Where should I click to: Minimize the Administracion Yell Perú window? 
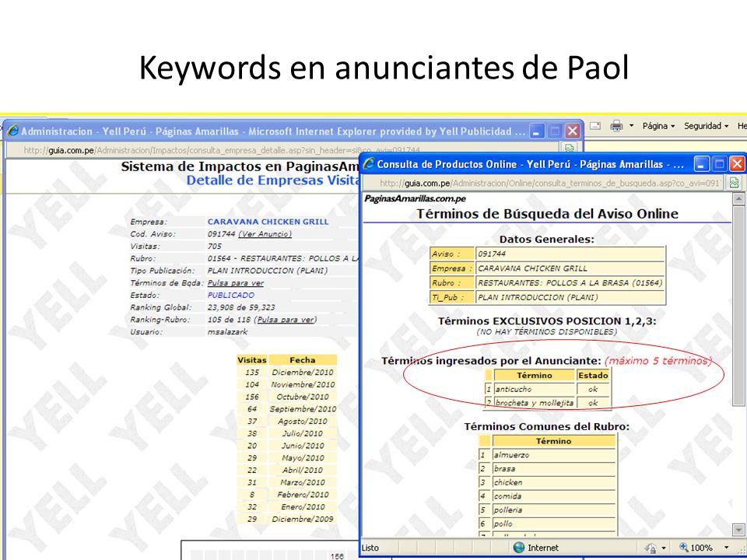537,131
